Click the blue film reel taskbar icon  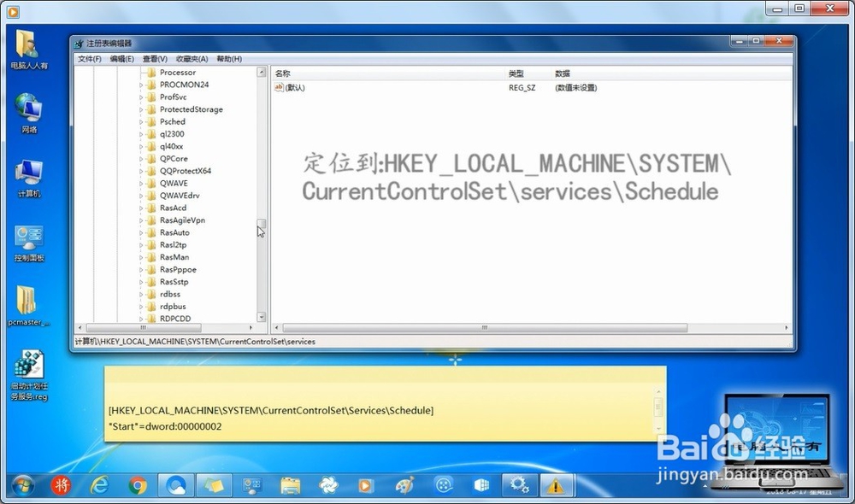point(444,484)
